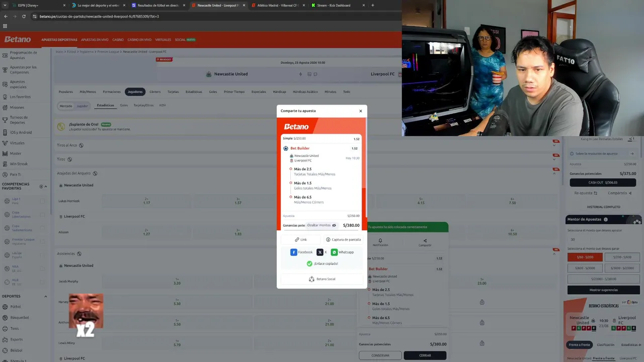644x362 pixels.
Task: Go to Apuestas en Vivo
Action: click(x=95, y=40)
